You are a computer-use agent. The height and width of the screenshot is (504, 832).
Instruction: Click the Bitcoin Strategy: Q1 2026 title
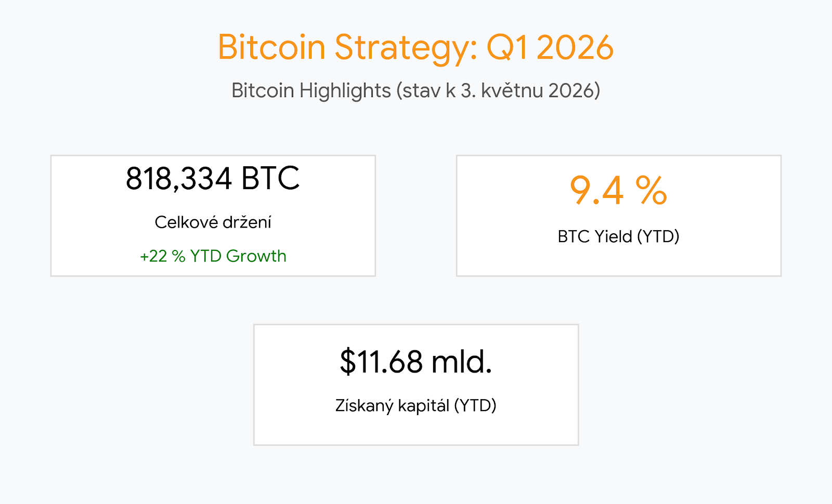pos(415,48)
